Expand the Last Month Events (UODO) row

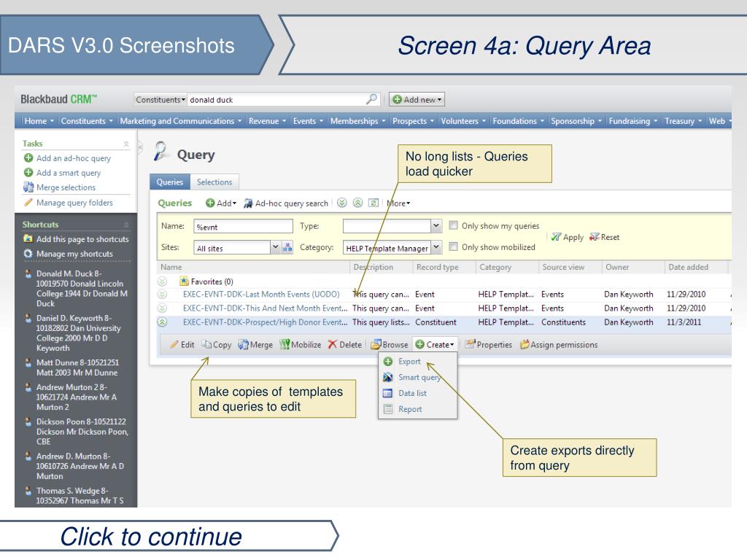pyautogui.click(x=162, y=295)
